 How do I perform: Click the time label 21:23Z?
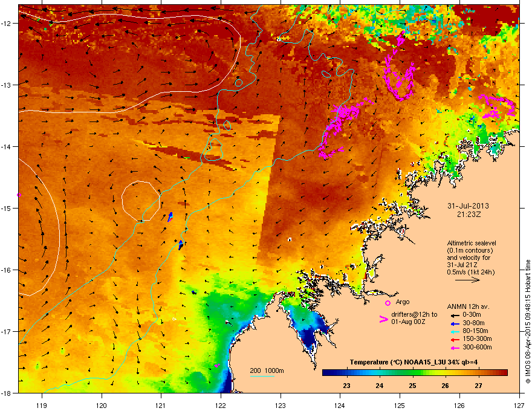click(469, 215)
